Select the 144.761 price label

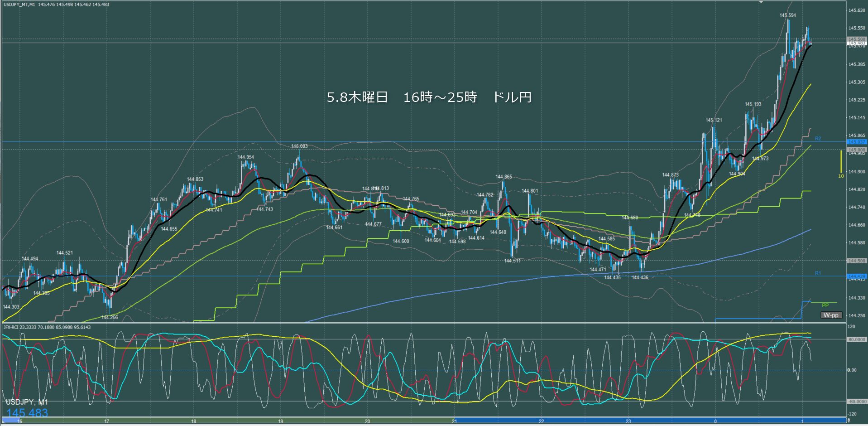tap(159, 200)
